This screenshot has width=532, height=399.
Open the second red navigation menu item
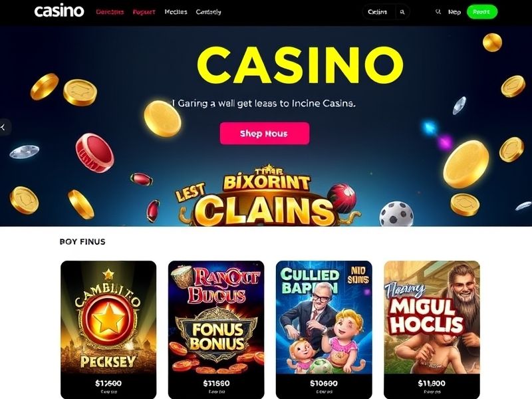pyautogui.click(x=144, y=12)
